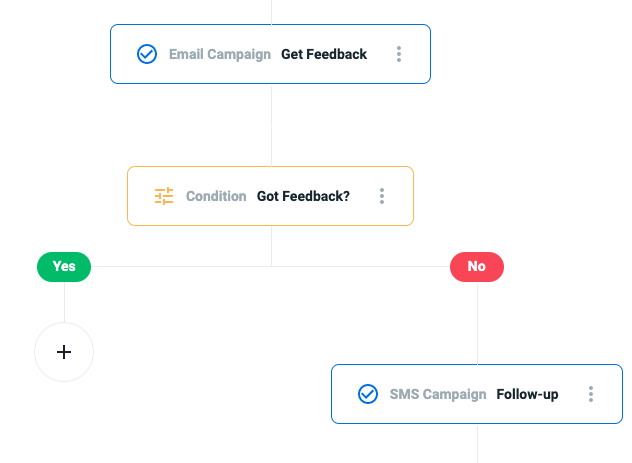632x463 pixels.
Task: Select the Get Feedback title text
Action: tap(324, 54)
